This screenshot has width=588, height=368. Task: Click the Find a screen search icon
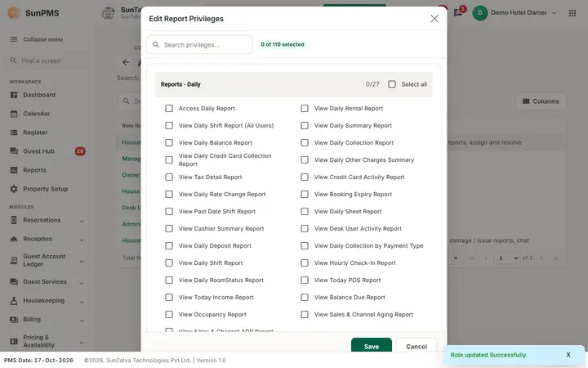tap(14, 61)
